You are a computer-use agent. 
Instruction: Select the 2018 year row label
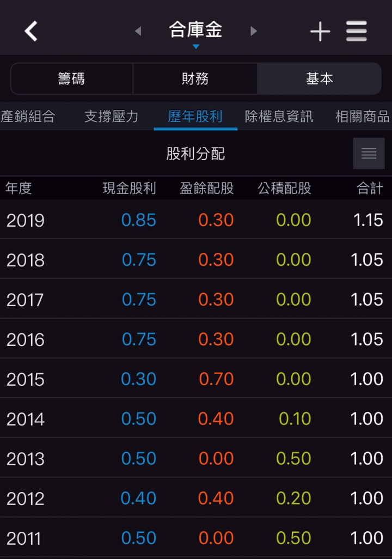point(25,260)
